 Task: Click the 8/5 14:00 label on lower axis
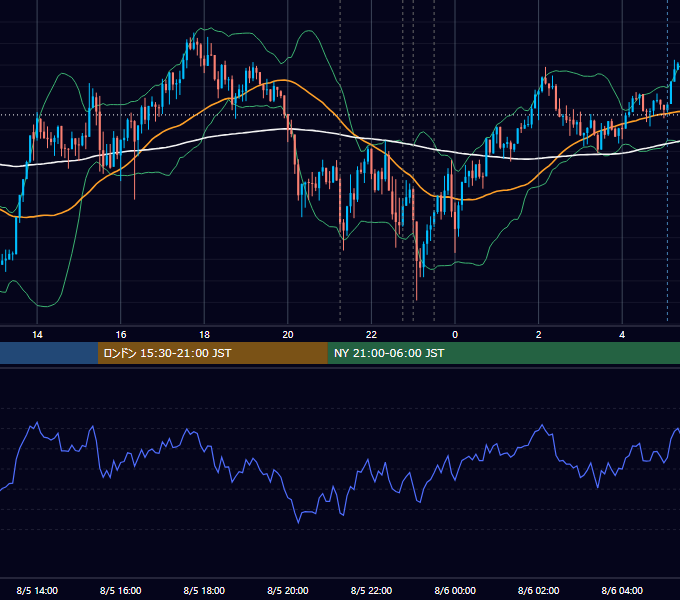coord(37,590)
